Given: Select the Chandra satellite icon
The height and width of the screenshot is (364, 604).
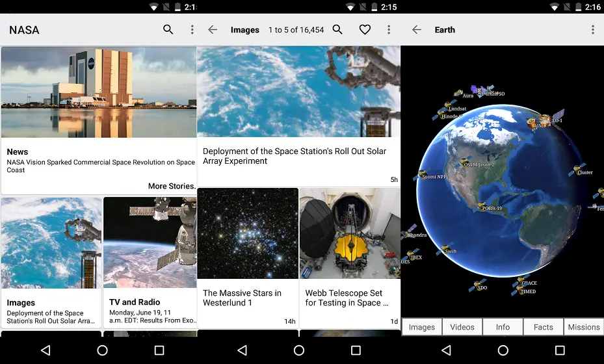Looking at the screenshot, I should (409, 231).
